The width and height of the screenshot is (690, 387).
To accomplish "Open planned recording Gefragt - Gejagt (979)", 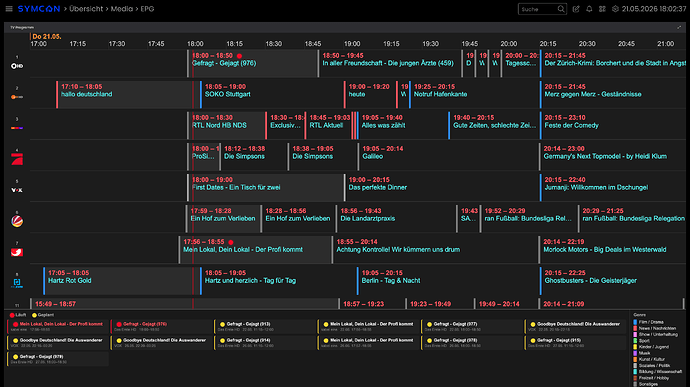I will pos(58,359).
